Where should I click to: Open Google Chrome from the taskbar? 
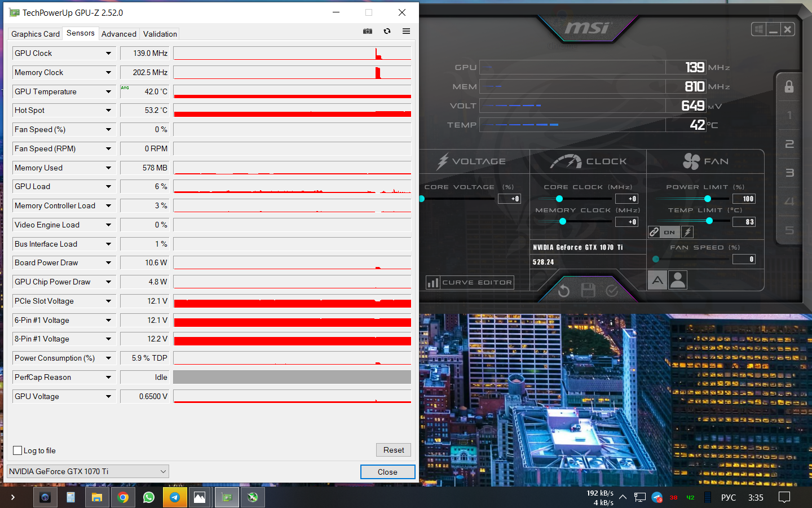tap(123, 497)
